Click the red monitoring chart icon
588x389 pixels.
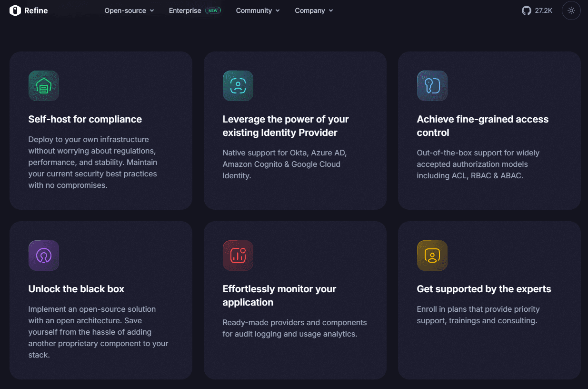(x=238, y=256)
